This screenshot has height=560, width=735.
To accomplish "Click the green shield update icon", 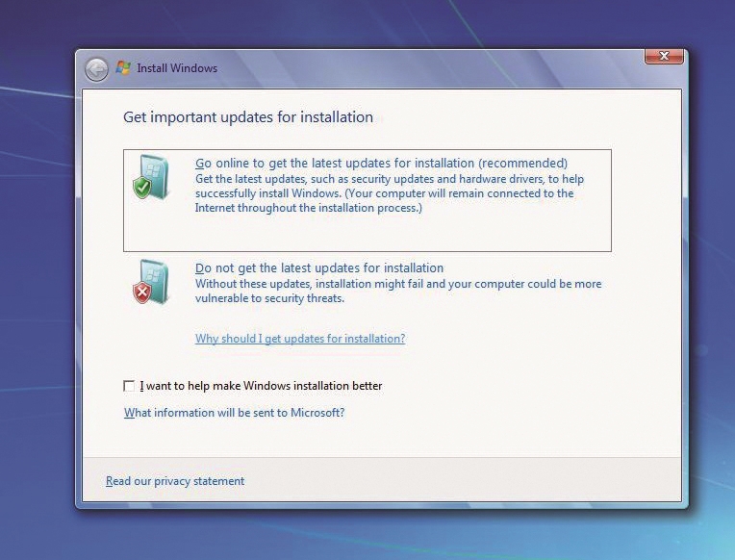I will (150, 177).
